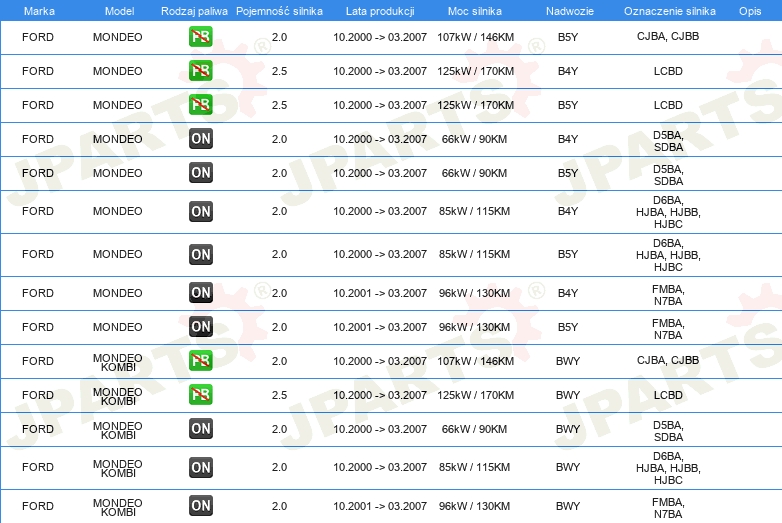The height and width of the screenshot is (523, 782).
Task: Click the Oznaczenie silnika column header
Action: click(x=670, y=11)
